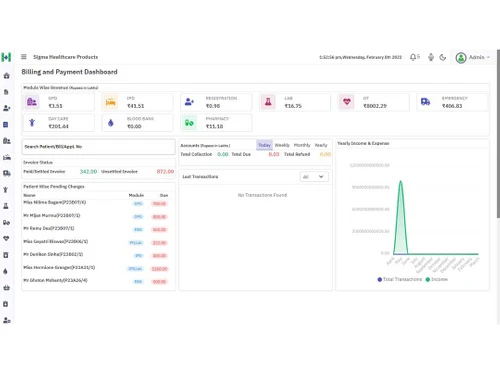Viewport: 500px width, 375px height.
Task: Open Miss Hermione Granger pending charge row
Action: pyautogui.click(x=98, y=268)
